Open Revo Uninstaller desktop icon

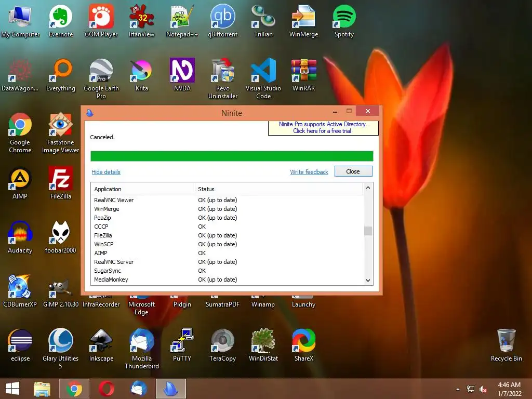click(x=222, y=79)
